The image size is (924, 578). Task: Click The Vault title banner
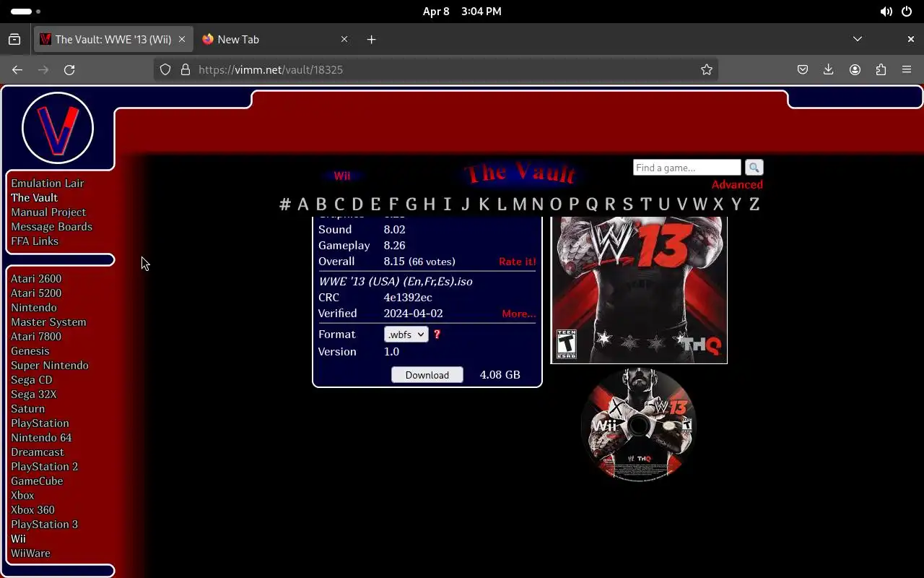520,173
